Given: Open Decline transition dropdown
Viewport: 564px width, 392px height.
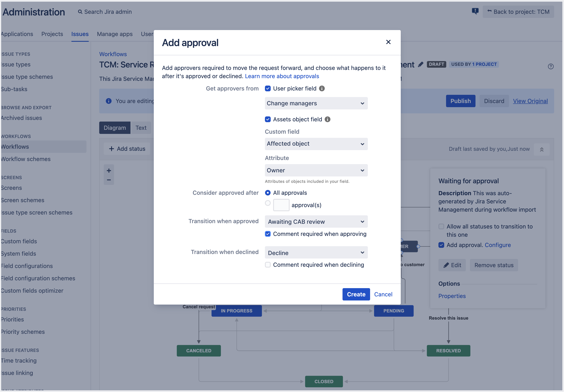Looking at the screenshot, I should [316, 253].
